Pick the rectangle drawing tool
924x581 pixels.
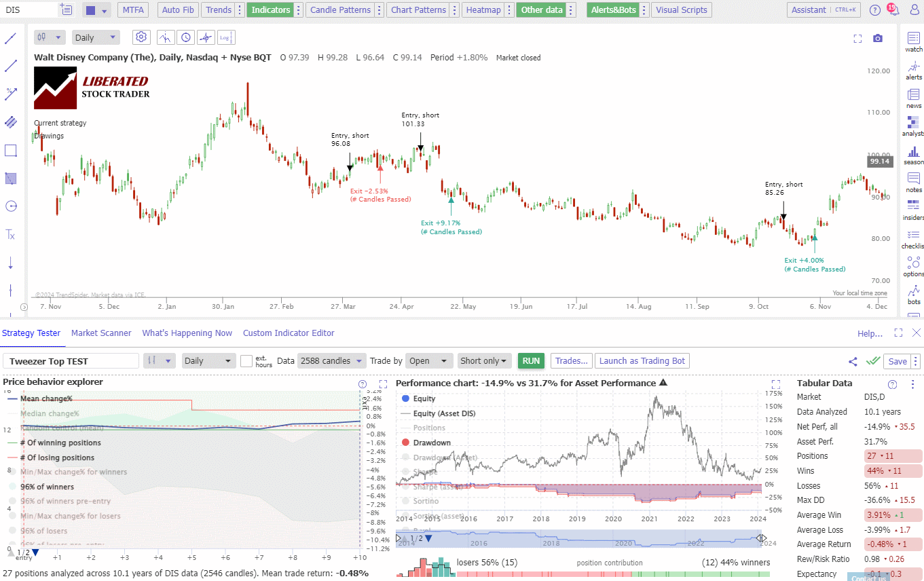[11, 151]
